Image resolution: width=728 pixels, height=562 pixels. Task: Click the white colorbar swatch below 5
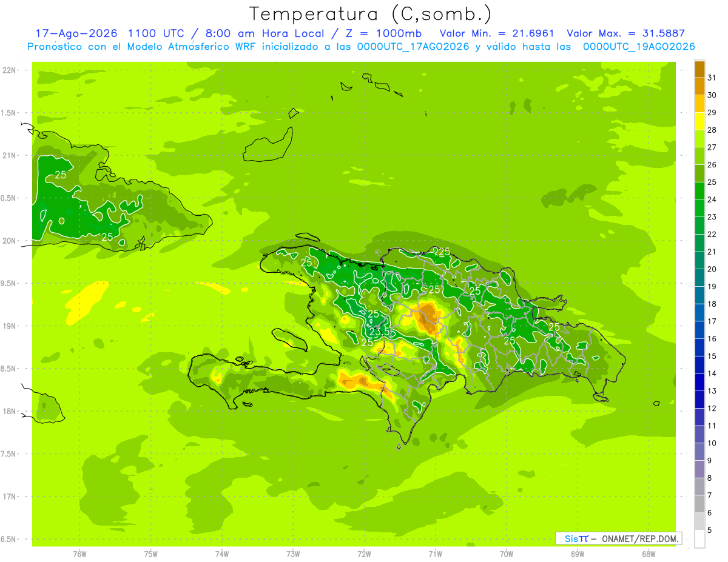click(699, 539)
